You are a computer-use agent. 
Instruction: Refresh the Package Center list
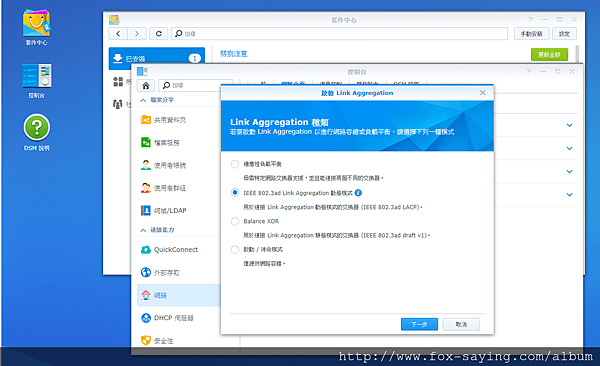158,34
